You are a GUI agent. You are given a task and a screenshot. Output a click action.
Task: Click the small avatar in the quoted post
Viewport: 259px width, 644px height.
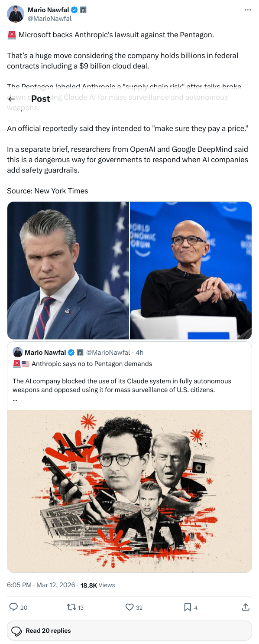(x=18, y=352)
